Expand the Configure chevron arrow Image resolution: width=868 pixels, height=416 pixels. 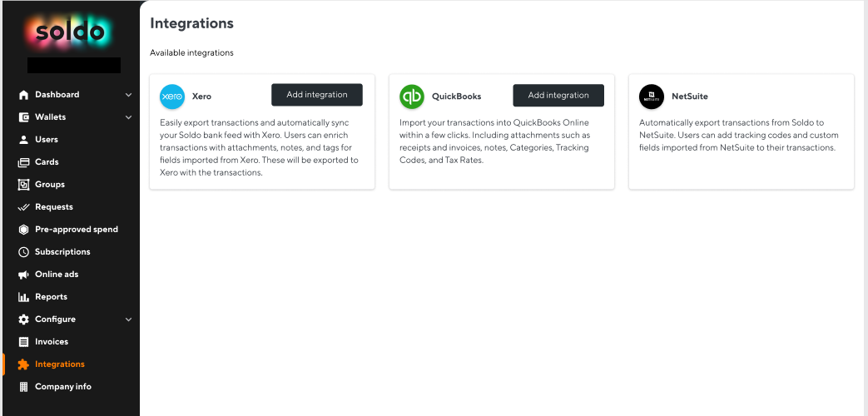tap(128, 319)
